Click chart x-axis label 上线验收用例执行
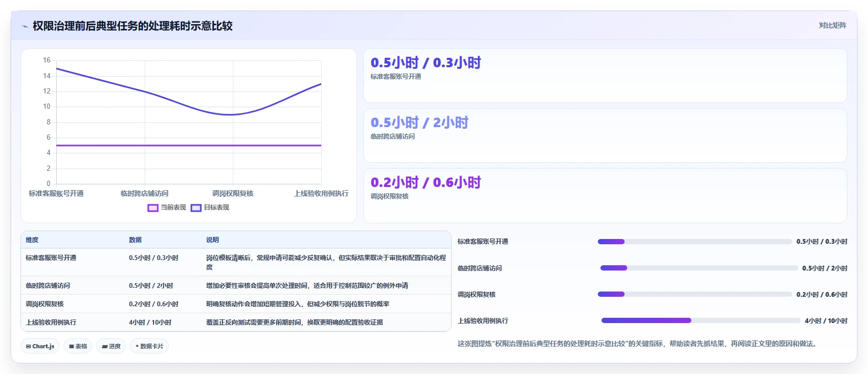 [321, 193]
